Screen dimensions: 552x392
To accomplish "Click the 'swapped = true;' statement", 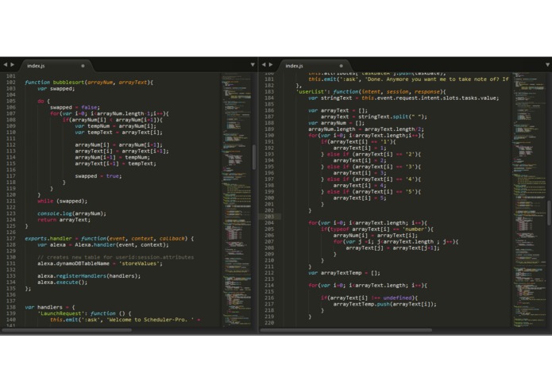I will 98,176.
